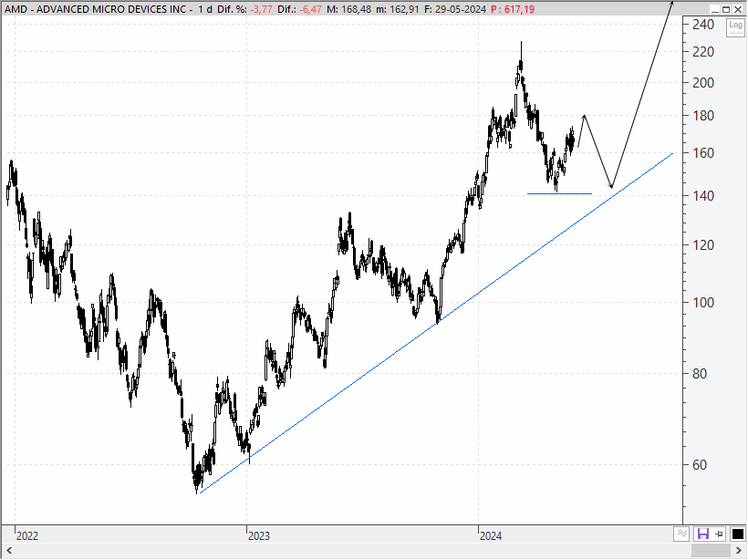The image size is (748, 560).
Task: Click the left arrow of the horizontal scrollbar
Action: (x=8, y=552)
